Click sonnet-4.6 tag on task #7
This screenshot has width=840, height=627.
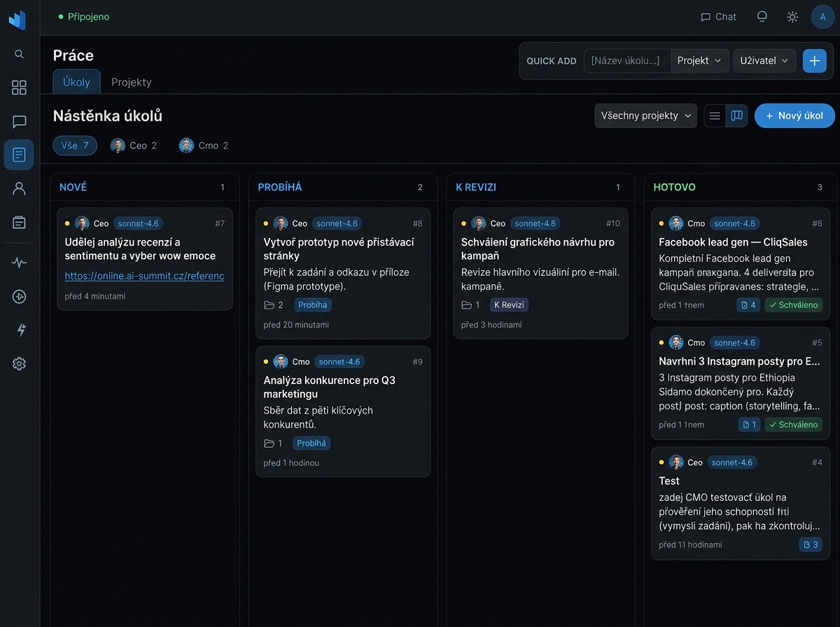coord(139,223)
